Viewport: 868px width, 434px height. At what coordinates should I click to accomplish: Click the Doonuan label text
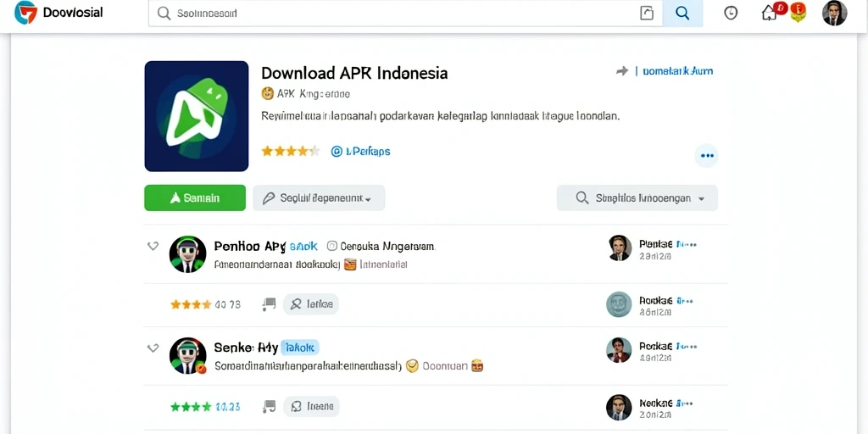(446, 366)
